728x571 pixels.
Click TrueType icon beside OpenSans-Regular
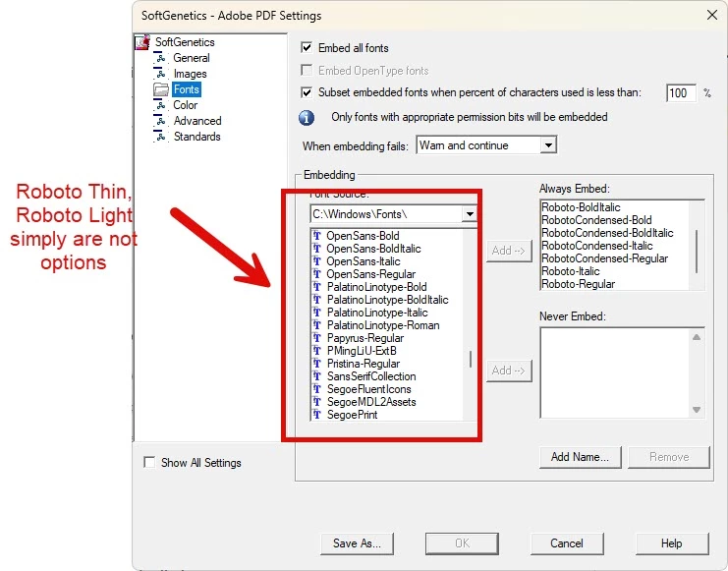317,274
